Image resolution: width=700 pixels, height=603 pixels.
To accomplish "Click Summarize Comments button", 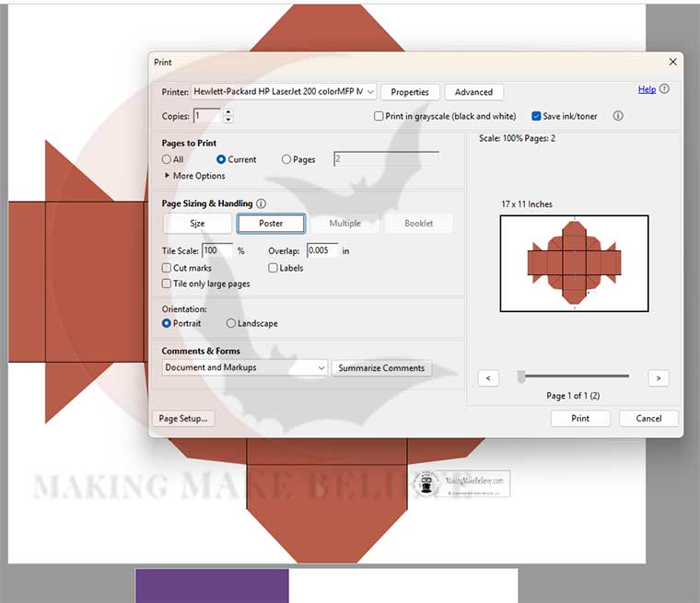I will point(381,367).
